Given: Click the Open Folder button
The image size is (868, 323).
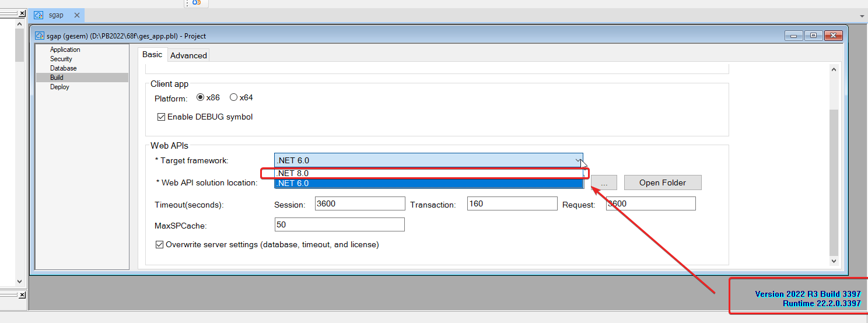Looking at the screenshot, I should click(x=662, y=182).
